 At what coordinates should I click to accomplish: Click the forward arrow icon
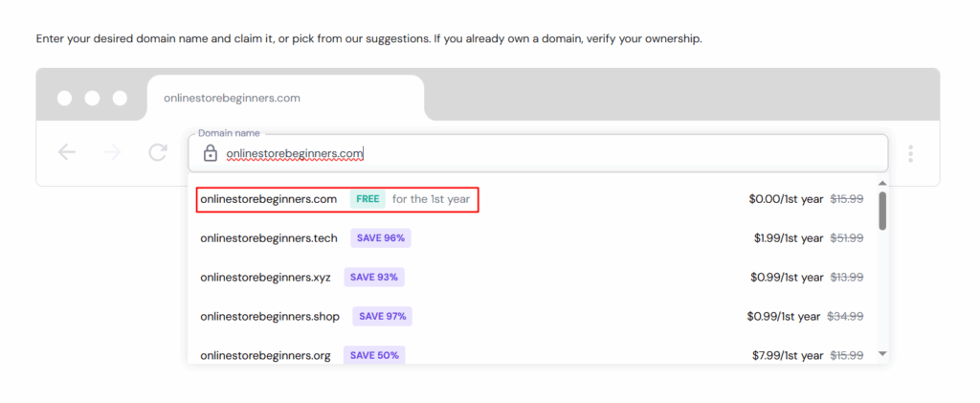pyautogui.click(x=112, y=152)
